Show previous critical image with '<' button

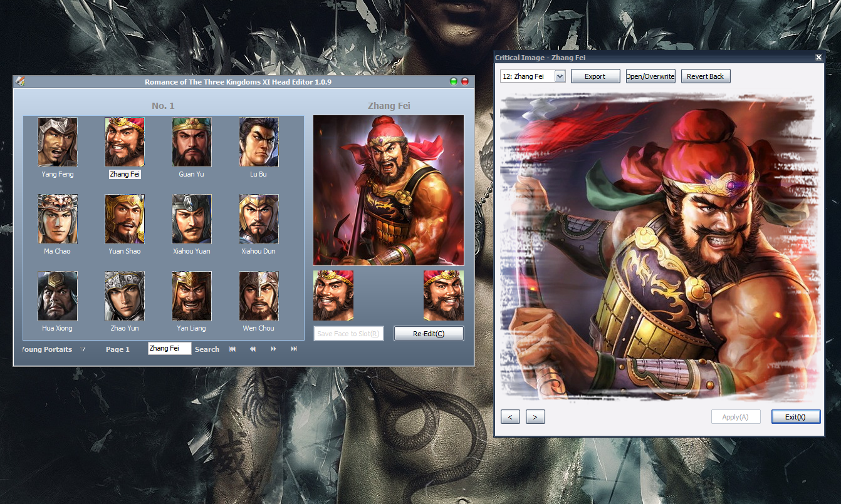point(510,417)
